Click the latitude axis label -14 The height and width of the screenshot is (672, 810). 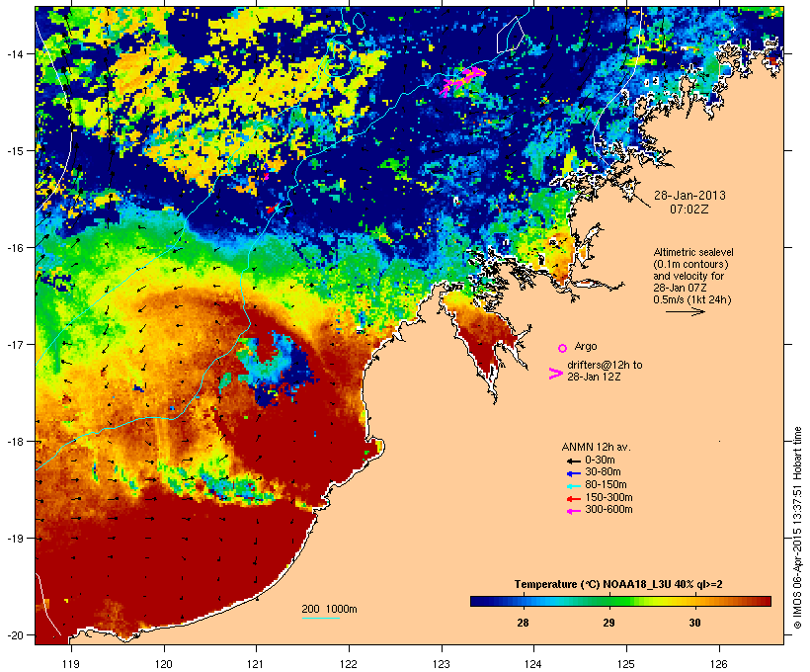(x=15, y=53)
